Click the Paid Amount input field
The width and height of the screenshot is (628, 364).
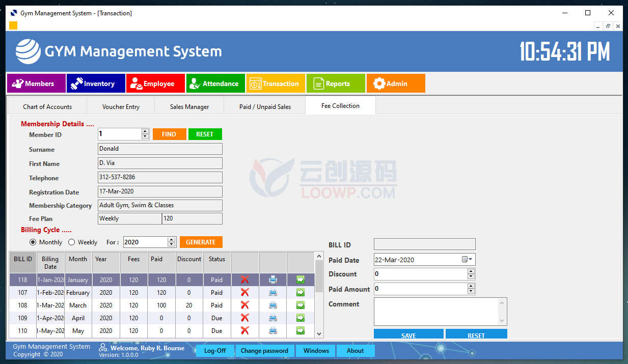pos(421,289)
